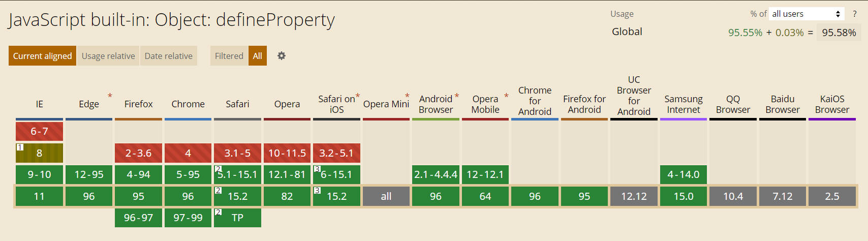Click the Samsung Internet 4-14.0 cell
The width and height of the screenshot is (868, 241).
[684, 174]
